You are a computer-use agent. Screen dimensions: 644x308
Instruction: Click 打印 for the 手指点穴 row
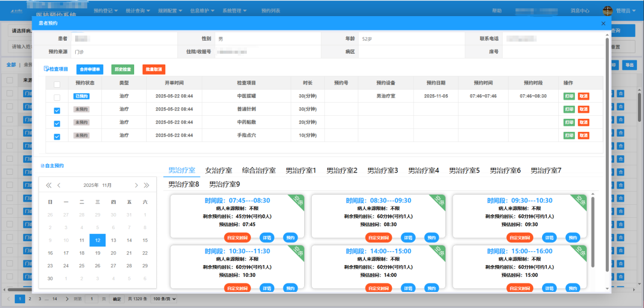tap(569, 135)
